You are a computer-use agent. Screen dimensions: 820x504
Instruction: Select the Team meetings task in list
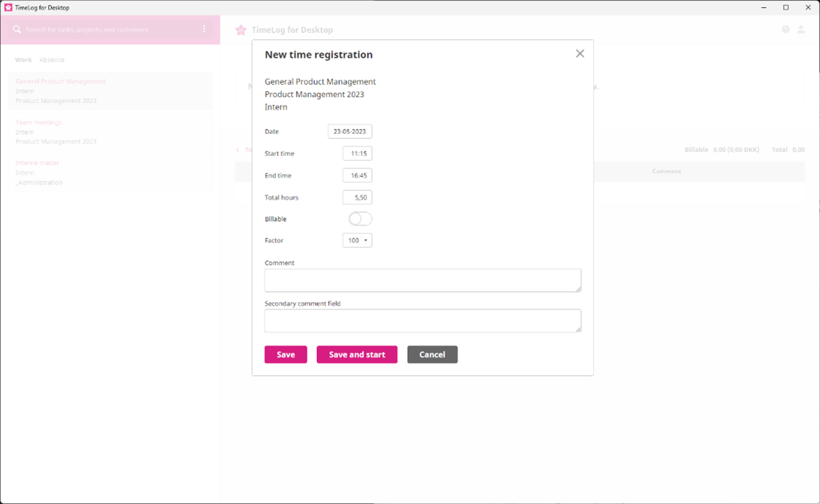[x=39, y=122]
